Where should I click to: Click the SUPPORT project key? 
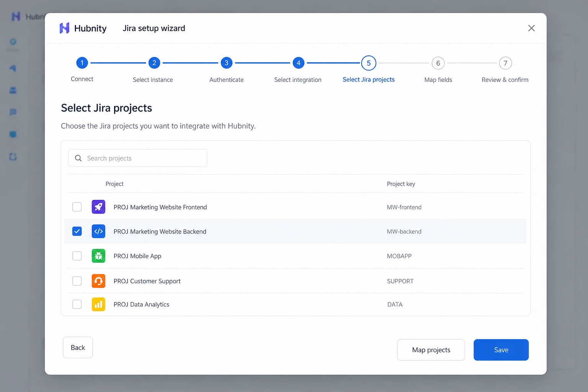click(x=400, y=281)
